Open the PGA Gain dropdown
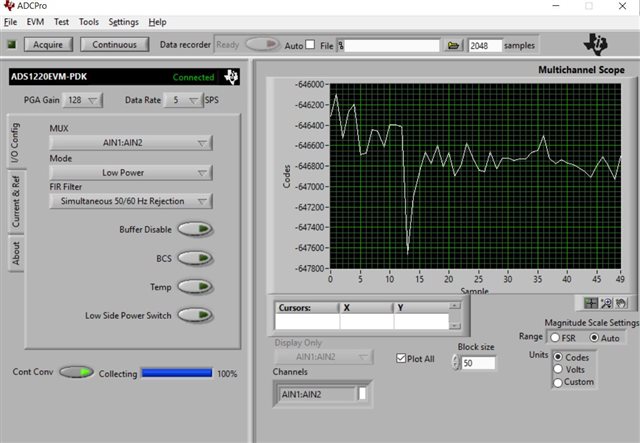 (82, 100)
